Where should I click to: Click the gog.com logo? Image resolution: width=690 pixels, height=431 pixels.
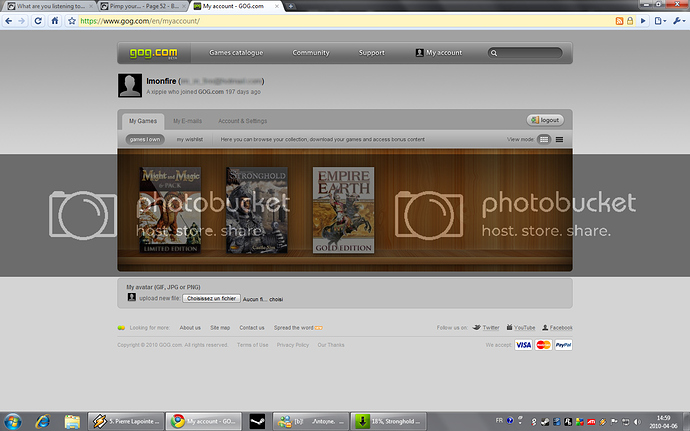[x=154, y=53]
